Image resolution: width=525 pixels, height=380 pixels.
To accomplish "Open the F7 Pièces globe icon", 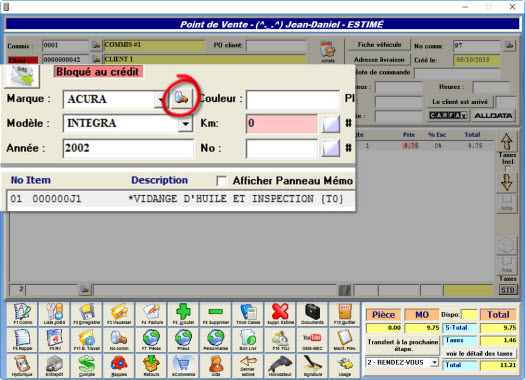I will 151,340.
